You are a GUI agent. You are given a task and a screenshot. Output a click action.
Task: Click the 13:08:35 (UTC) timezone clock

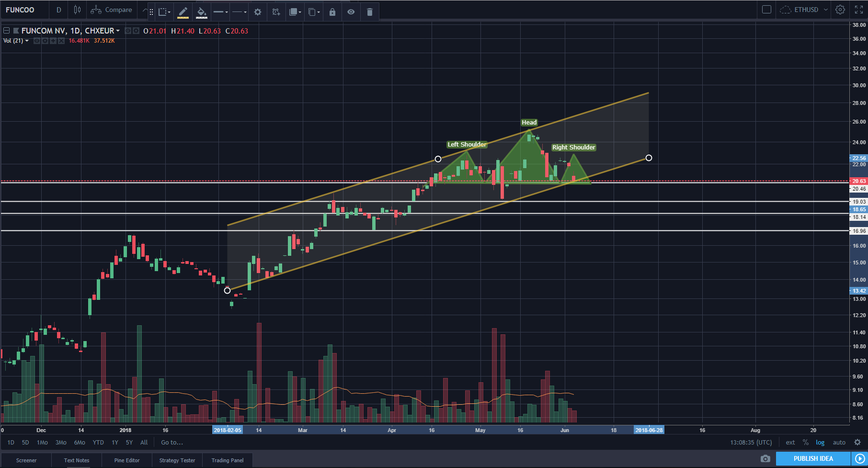coord(751,443)
